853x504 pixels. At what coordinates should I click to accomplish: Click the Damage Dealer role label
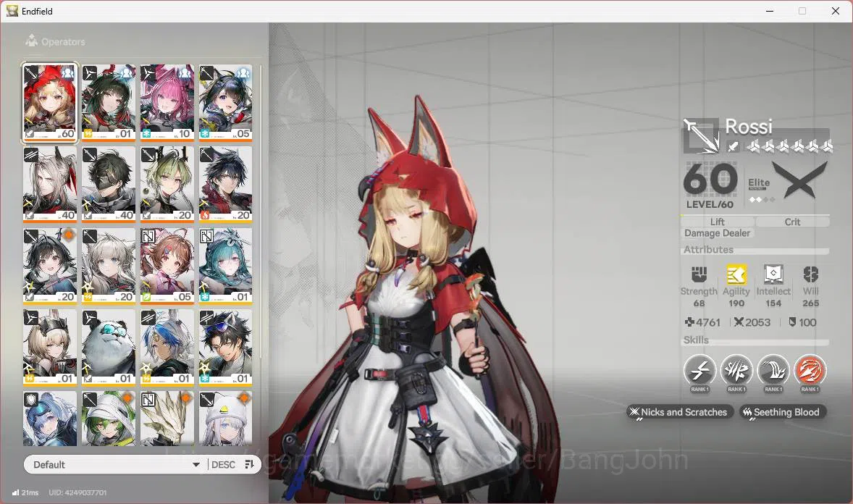(717, 233)
